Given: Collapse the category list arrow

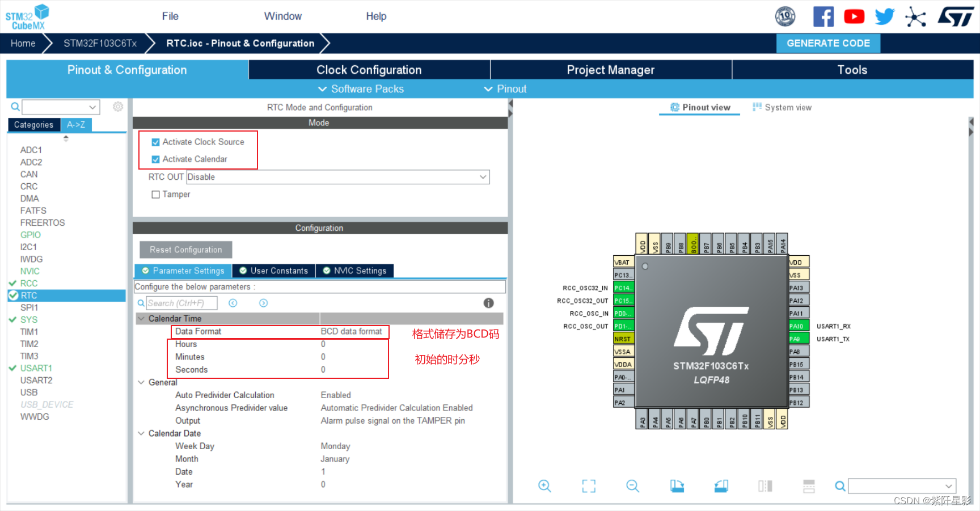Looking at the screenshot, I should [x=66, y=138].
